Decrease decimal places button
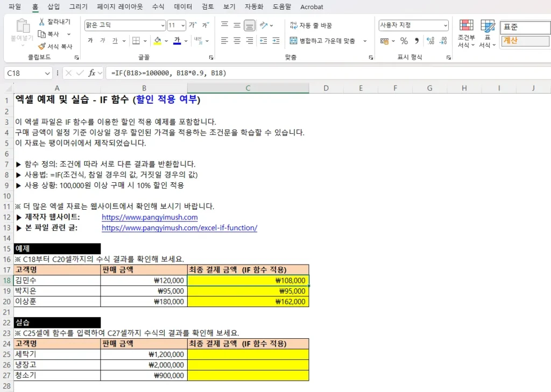Viewport: 551px width, 392px height. point(443,41)
